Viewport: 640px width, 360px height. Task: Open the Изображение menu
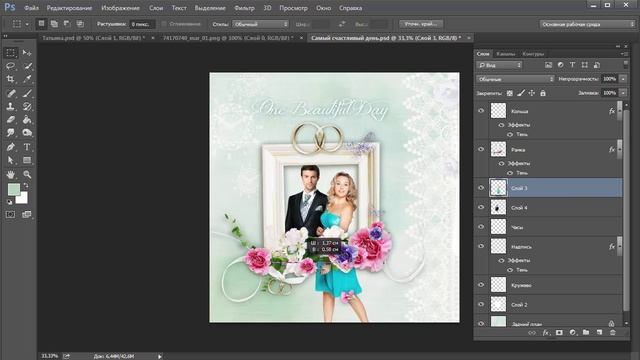point(120,8)
